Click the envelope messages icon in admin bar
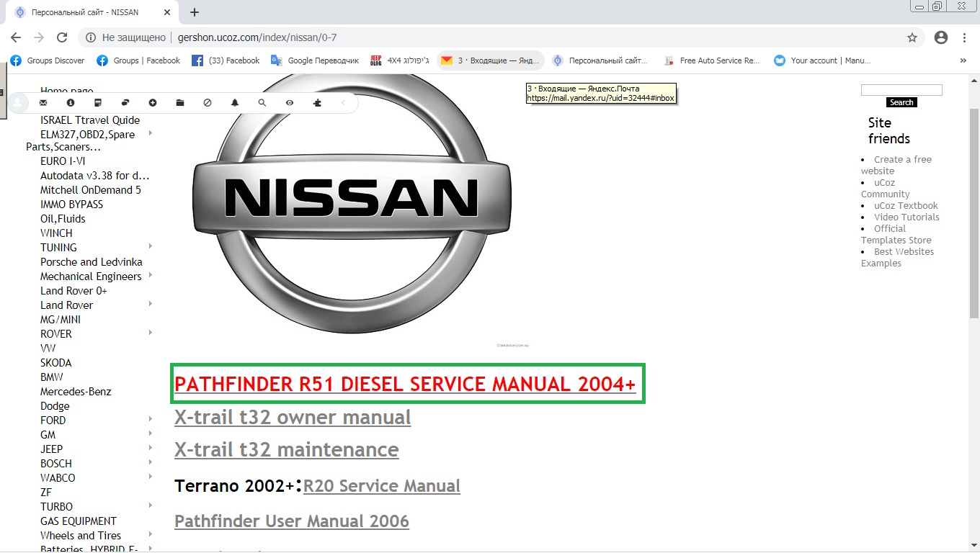Screen dimensions: 980x553 (x=43, y=103)
